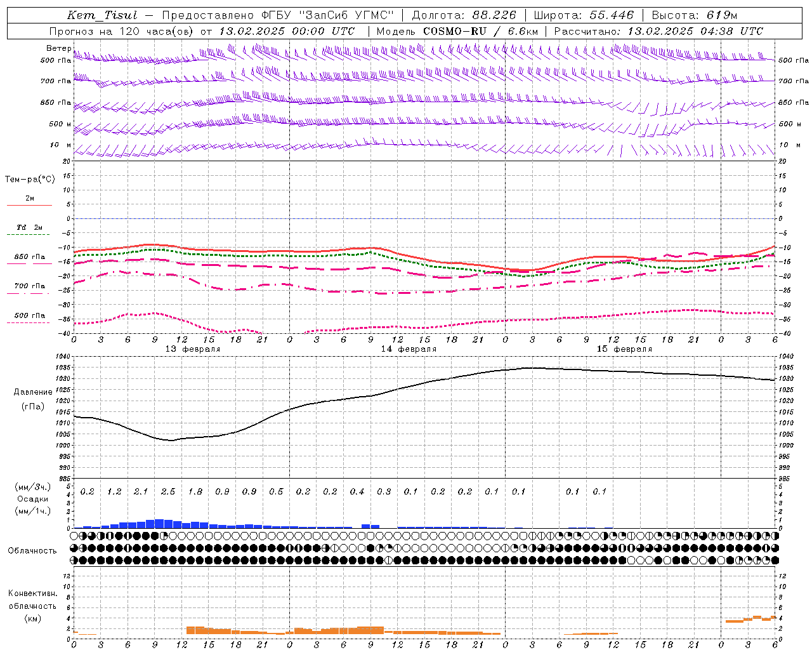The image size is (812, 650).
Task: Click the '15 февраля' date label
Action: point(624,349)
